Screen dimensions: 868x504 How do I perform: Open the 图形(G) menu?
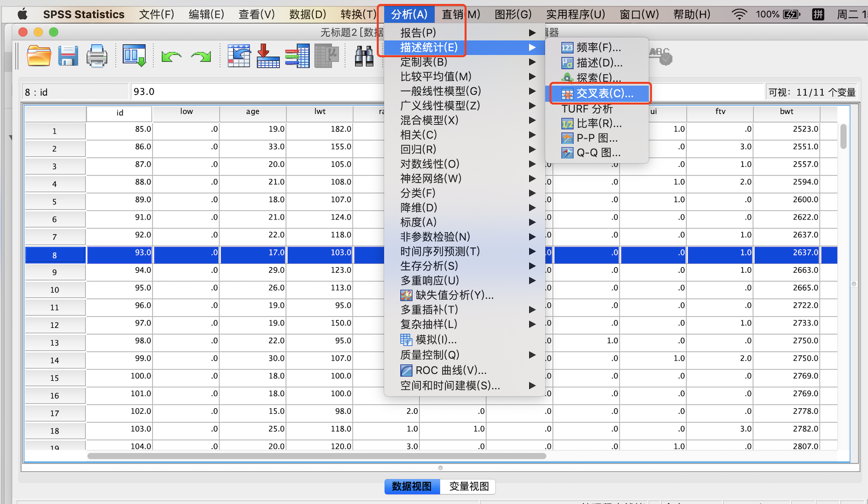513,14
